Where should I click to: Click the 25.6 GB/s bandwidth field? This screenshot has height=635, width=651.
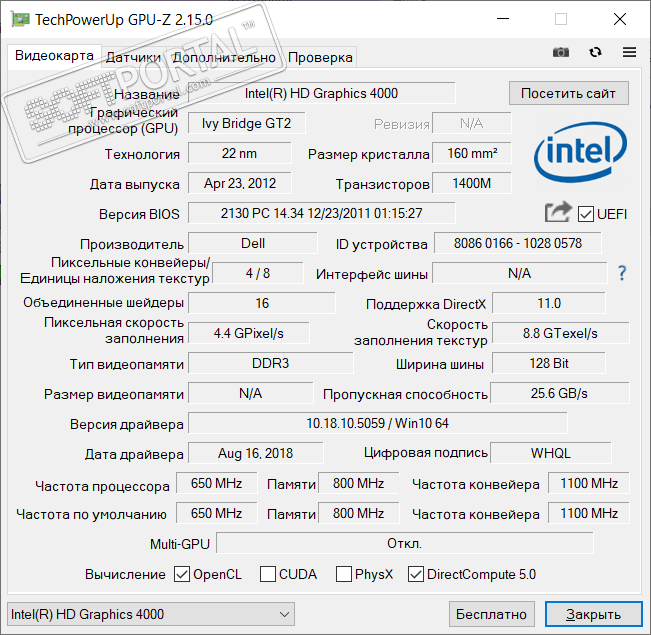tap(560, 392)
